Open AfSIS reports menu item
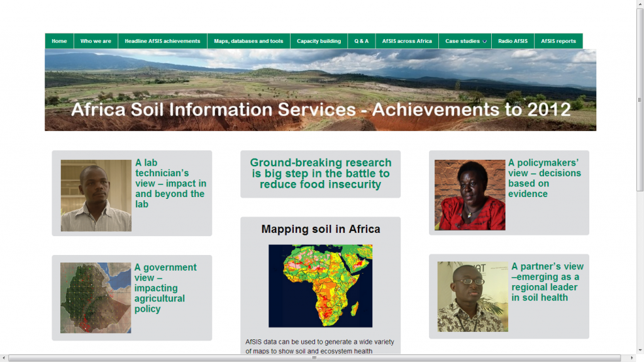Screen dimensions: 644x362 click(x=558, y=41)
